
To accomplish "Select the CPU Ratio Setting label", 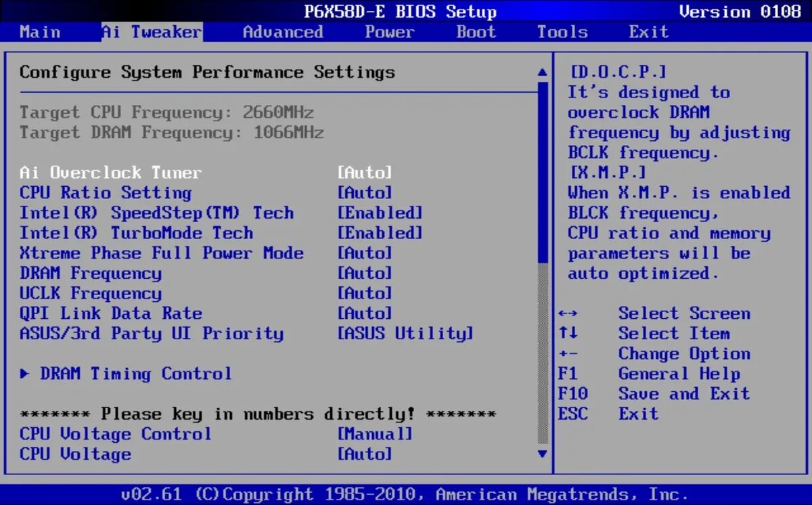I will point(106,193).
